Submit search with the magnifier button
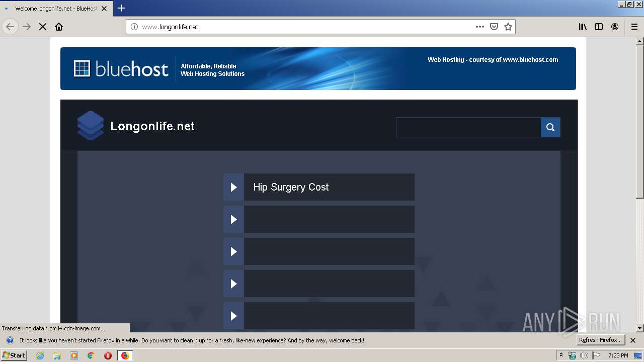Image resolution: width=644 pixels, height=362 pixels. pos(550,127)
